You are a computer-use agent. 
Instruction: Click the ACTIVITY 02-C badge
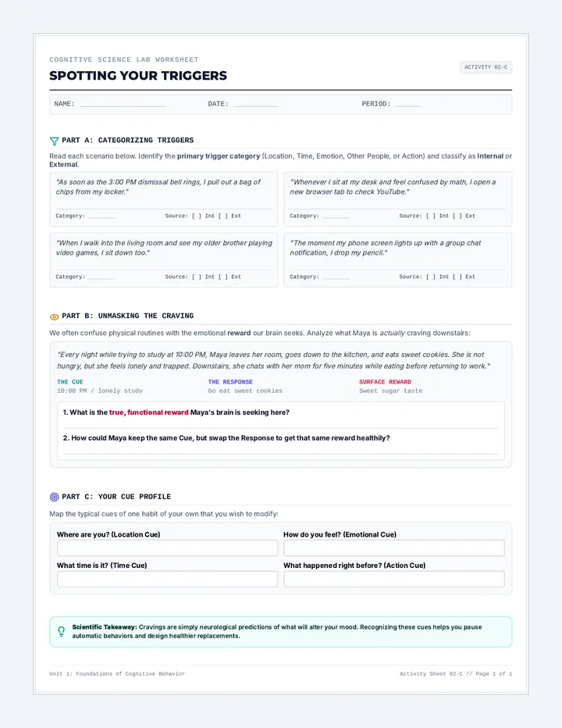(x=486, y=67)
